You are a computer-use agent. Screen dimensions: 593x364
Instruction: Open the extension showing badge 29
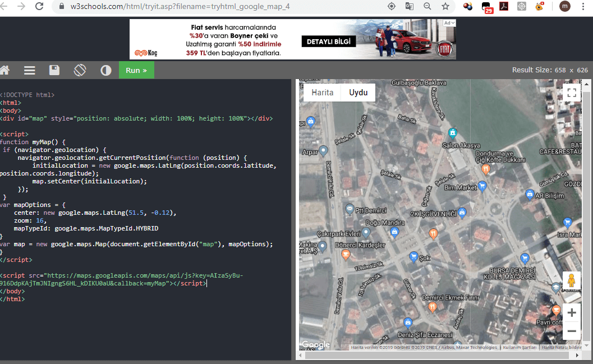click(x=486, y=7)
